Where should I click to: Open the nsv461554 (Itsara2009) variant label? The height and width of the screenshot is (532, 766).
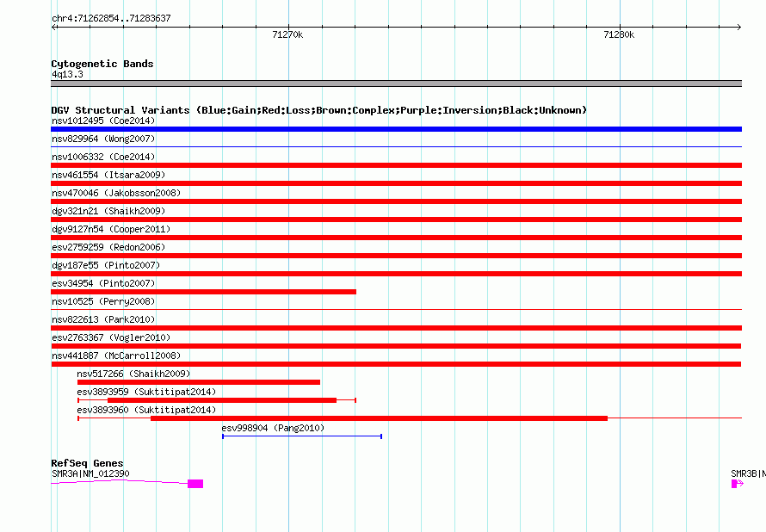click(x=108, y=175)
